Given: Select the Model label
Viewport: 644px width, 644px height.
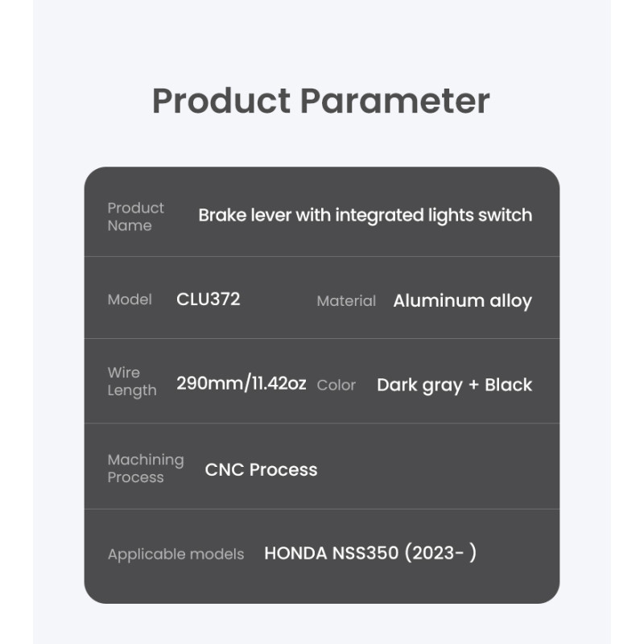Looking at the screenshot, I should tap(130, 299).
